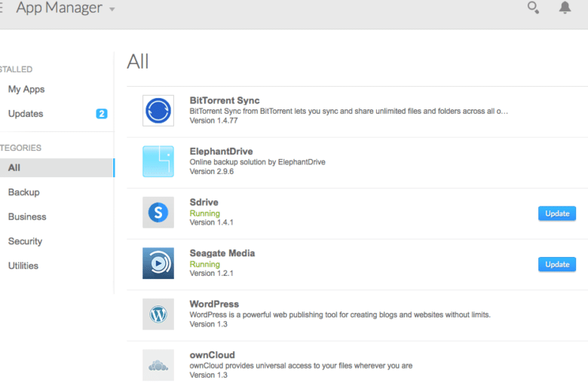Open the WordPress title

tap(214, 304)
